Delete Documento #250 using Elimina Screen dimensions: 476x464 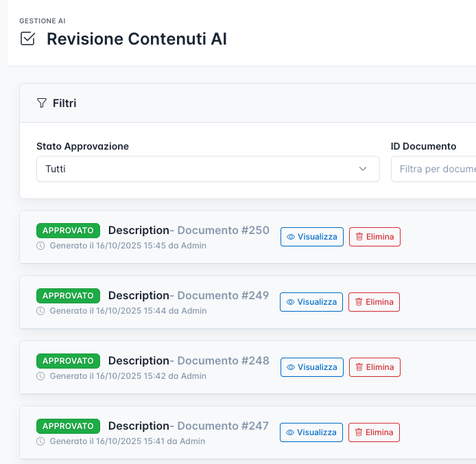(x=374, y=237)
